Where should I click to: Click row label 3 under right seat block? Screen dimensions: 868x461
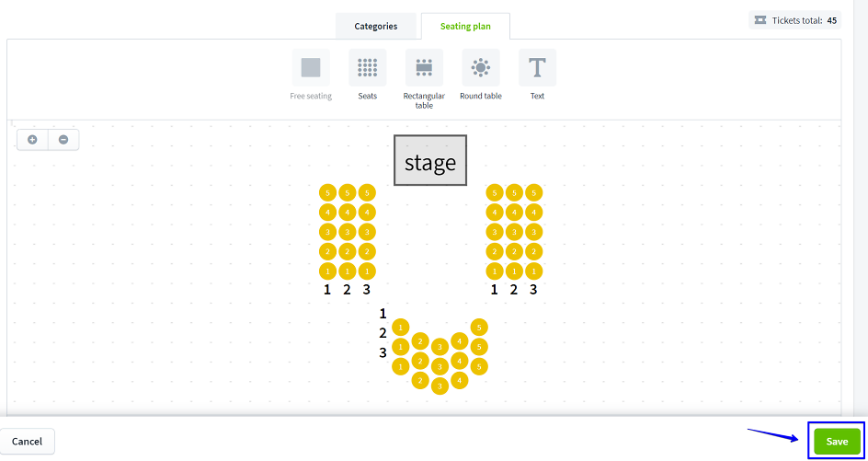click(x=533, y=290)
